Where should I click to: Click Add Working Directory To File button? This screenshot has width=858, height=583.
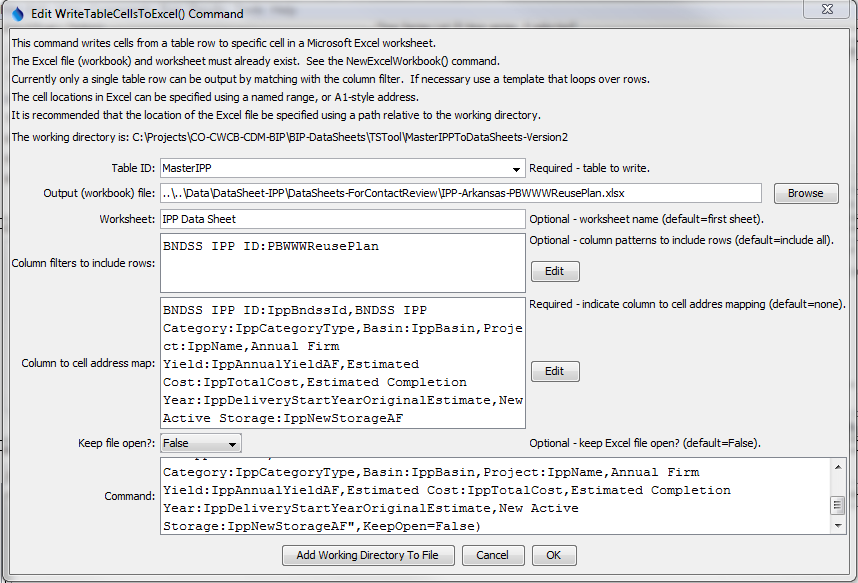pyautogui.click(x=368, y=555)
